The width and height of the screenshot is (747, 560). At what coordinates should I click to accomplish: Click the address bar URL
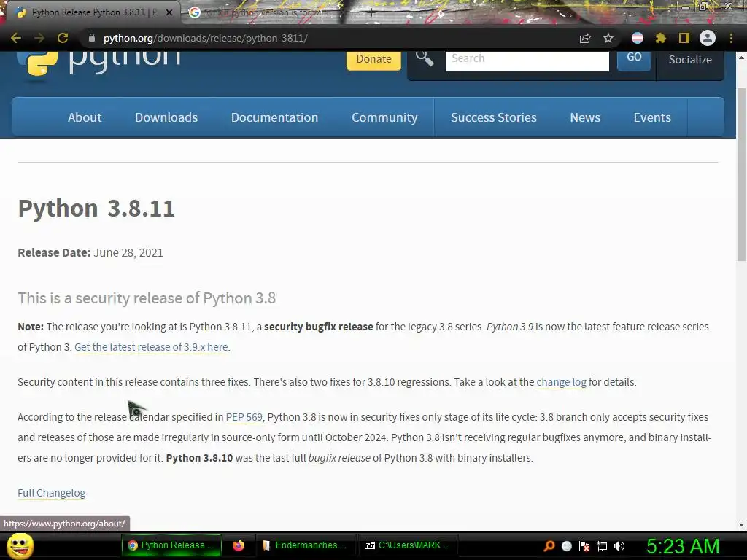205,38
